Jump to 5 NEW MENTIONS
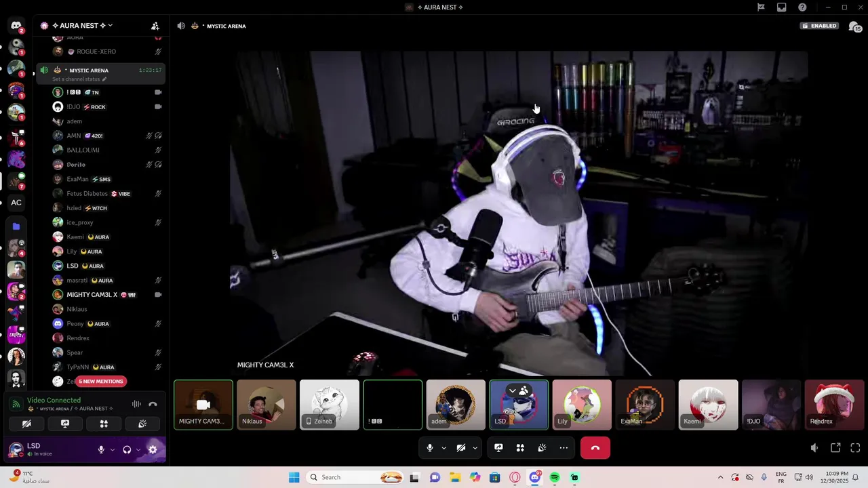868x488 pixels. click(x=101, y=382)
